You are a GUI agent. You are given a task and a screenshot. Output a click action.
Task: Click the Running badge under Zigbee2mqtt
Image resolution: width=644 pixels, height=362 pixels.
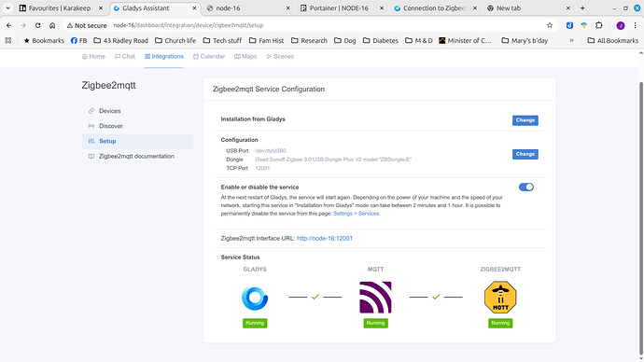(x=500, y=323)
